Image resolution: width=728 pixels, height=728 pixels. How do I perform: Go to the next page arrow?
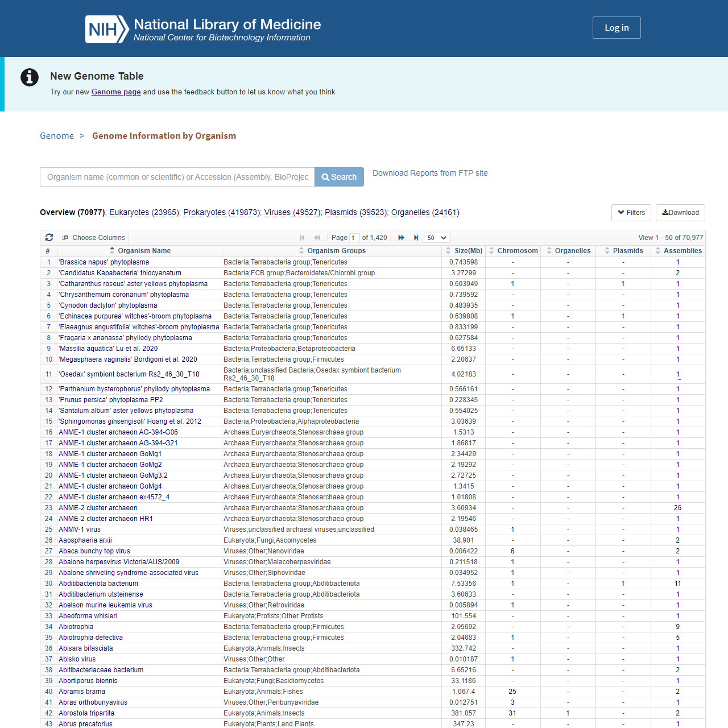point(401,238)
